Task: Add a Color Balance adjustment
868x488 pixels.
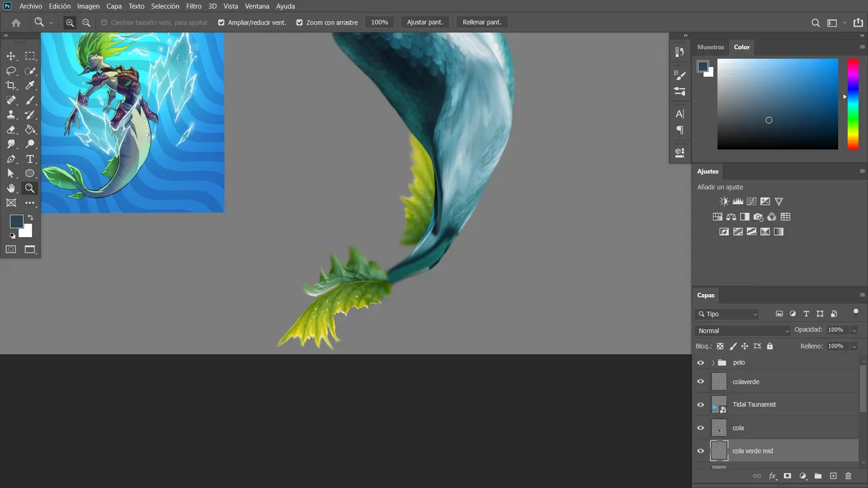Action: [x=731, y=217]
